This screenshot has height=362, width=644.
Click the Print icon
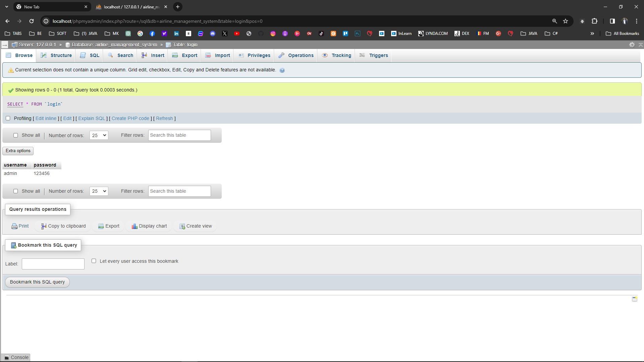pyautogui.click(x=14, y=226)
